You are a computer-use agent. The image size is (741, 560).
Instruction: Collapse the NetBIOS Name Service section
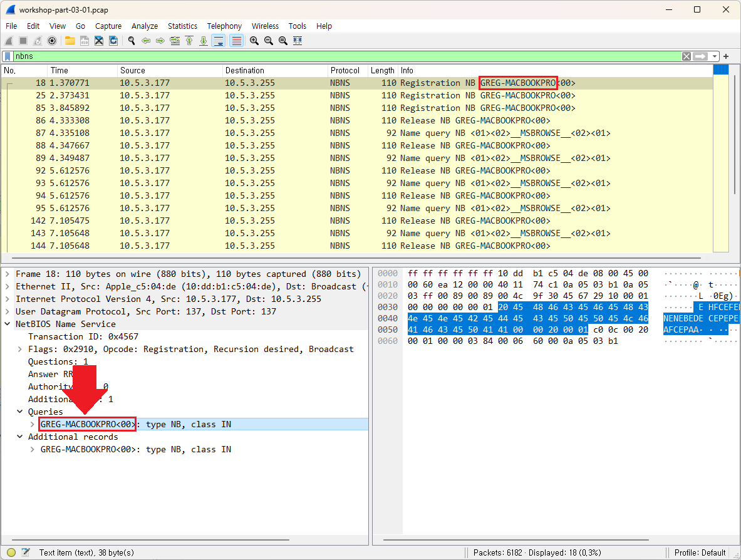[8, 324]
